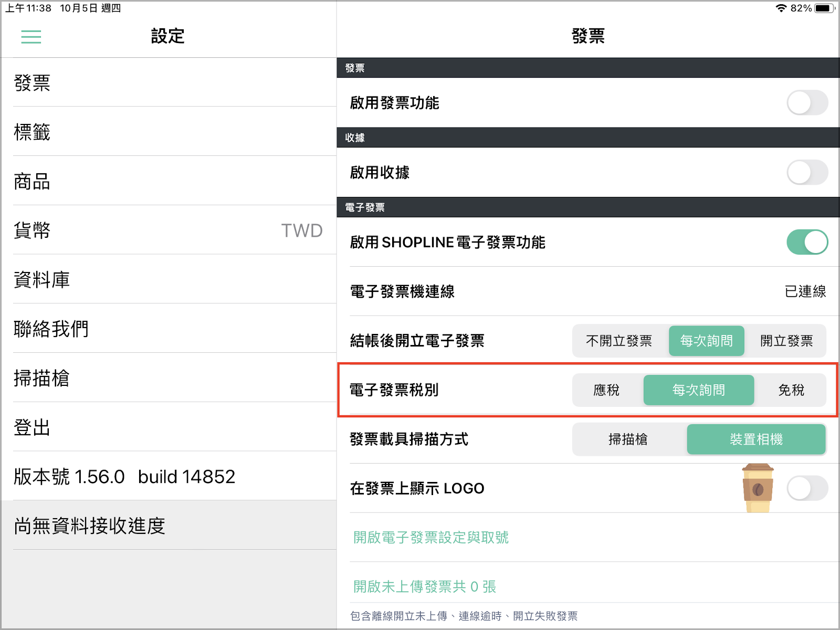Viewport: 840px width, 630px height.
Task: Tap 開啟未上傳發票共 0 張 link
Action: click(x=425, y=586)
